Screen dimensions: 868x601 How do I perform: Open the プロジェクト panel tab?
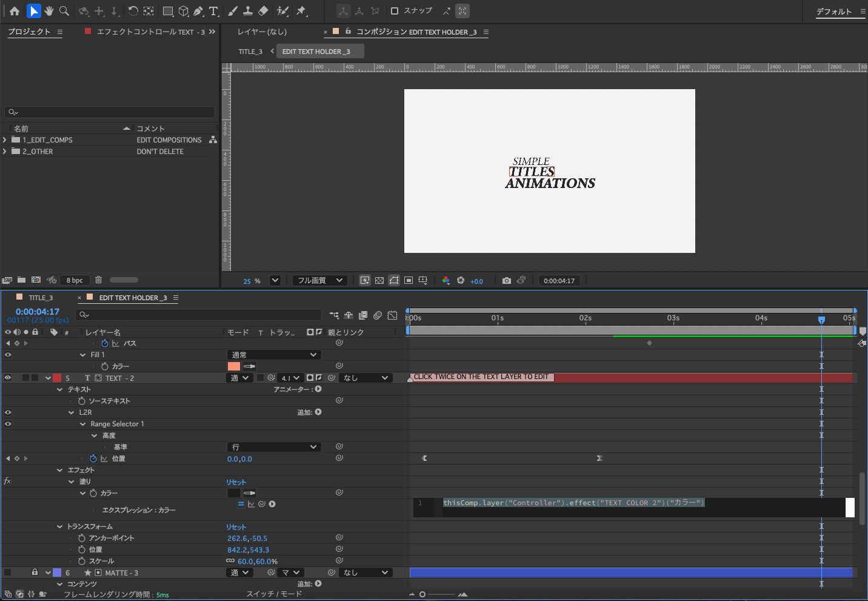pyautogui.click(x=29, y=32)
